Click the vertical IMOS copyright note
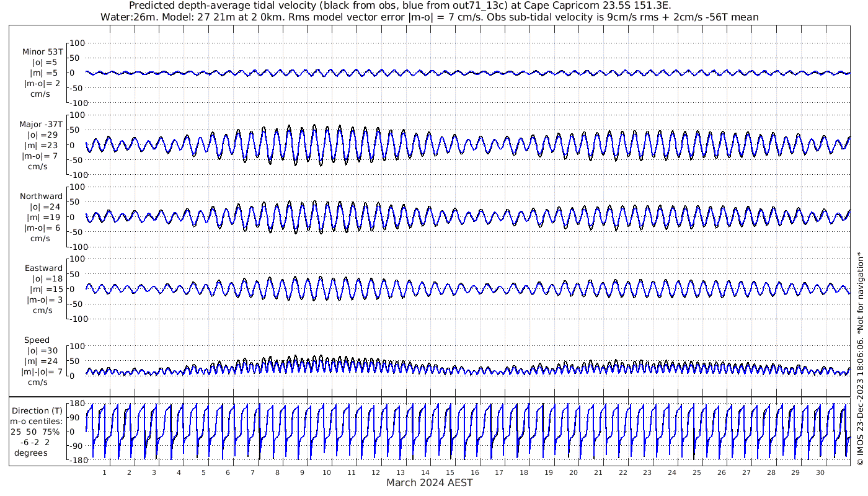 point(859,358)
